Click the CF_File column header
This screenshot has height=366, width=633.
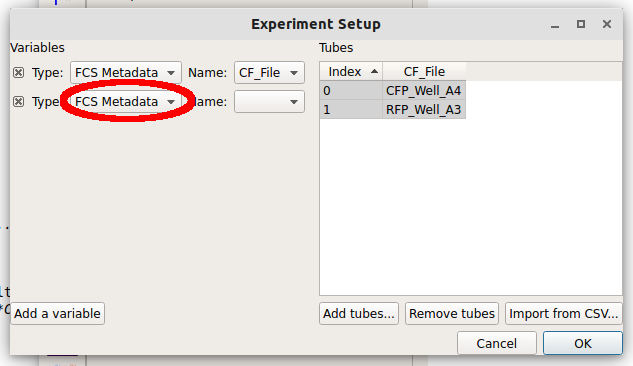pos(424,71)
